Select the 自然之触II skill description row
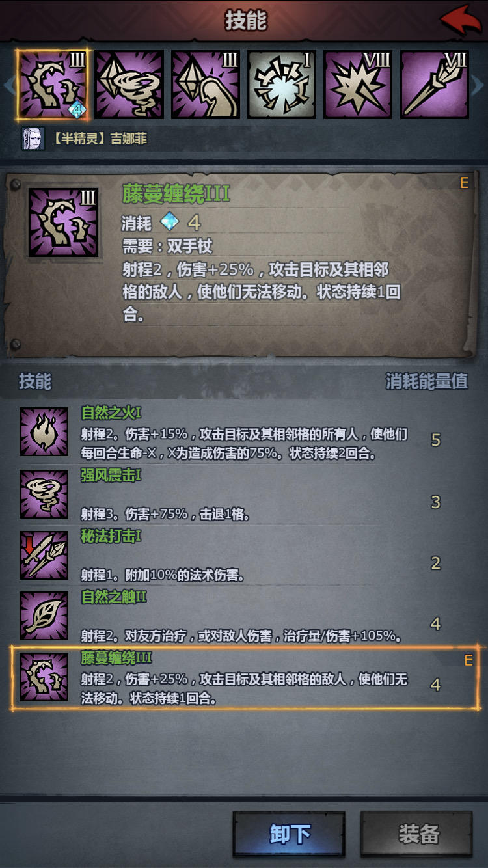This screenshot has width=488, height=868. (245, 616)
